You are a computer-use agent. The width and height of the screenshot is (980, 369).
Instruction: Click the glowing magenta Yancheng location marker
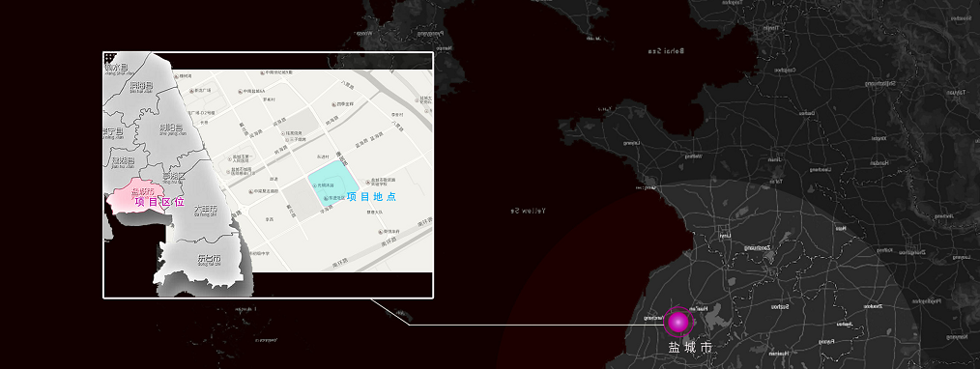[x=678, y=323]
